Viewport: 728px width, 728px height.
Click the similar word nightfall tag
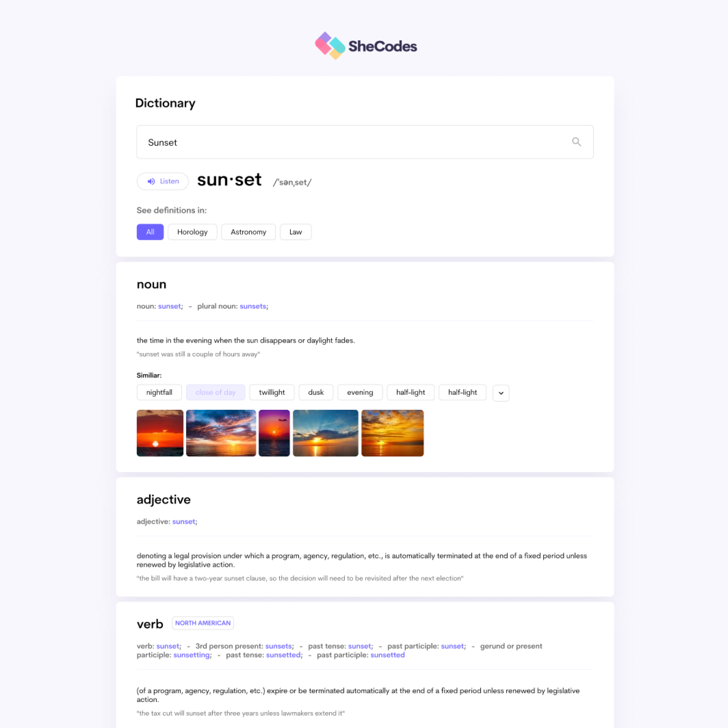click(159, 392)
